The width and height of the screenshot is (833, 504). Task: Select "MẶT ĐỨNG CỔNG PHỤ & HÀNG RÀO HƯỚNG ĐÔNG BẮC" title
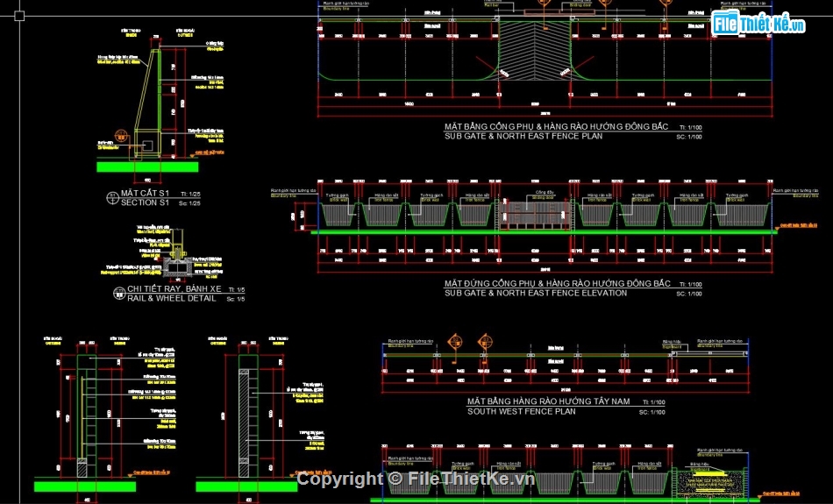pyautogui.click(x=558, y=284)
